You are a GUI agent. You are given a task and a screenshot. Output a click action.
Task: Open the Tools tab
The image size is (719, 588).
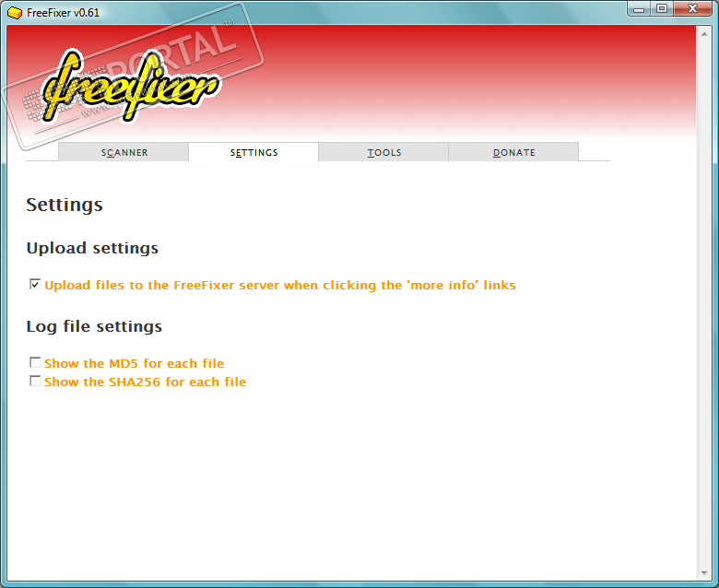coord(383,152)
